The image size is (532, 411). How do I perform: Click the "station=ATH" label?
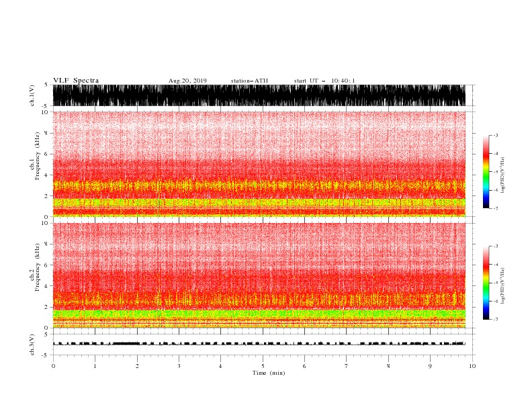click(249, 81)
